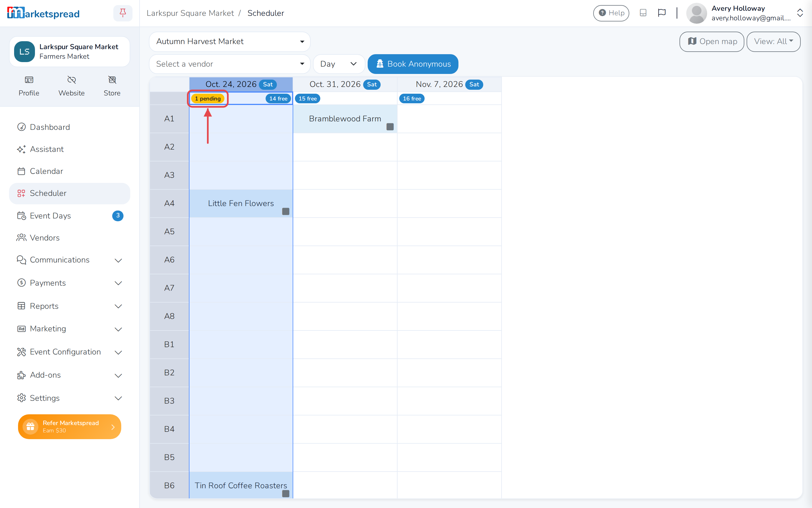Click Avery Holloway's avatar picture
812x508 pixels.
tap(697, 13)
